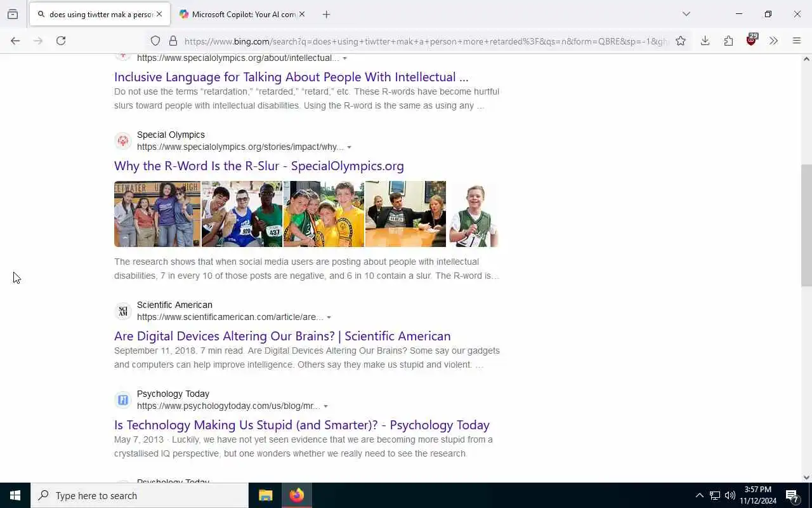This screenshot has width=812, height=508.
Task: Open the extensions puzzle icon
Action: [728, 41]
